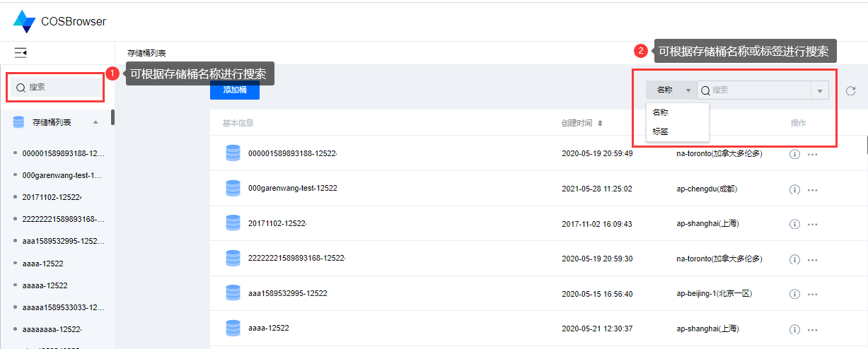Open more actions for table row aaaa-12522
This screenshot has width=868, height=349.
point(812,329)
